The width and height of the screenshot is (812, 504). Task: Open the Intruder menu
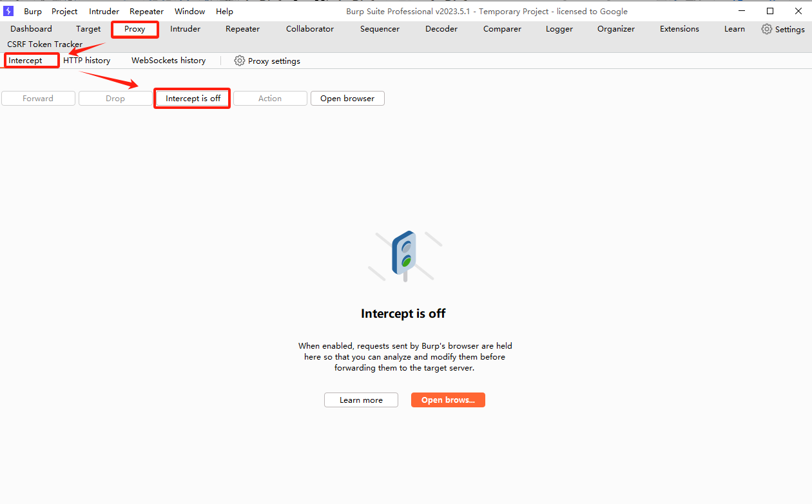click(104, 12)
